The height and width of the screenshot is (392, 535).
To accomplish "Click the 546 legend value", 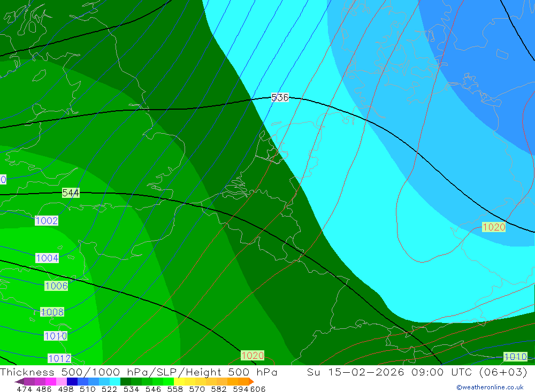I will coord(153,389).
